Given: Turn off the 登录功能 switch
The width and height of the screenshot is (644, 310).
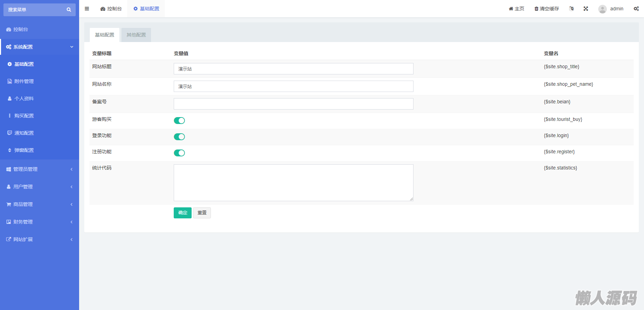Looking at the screenshot, I should tap(179, 137).
